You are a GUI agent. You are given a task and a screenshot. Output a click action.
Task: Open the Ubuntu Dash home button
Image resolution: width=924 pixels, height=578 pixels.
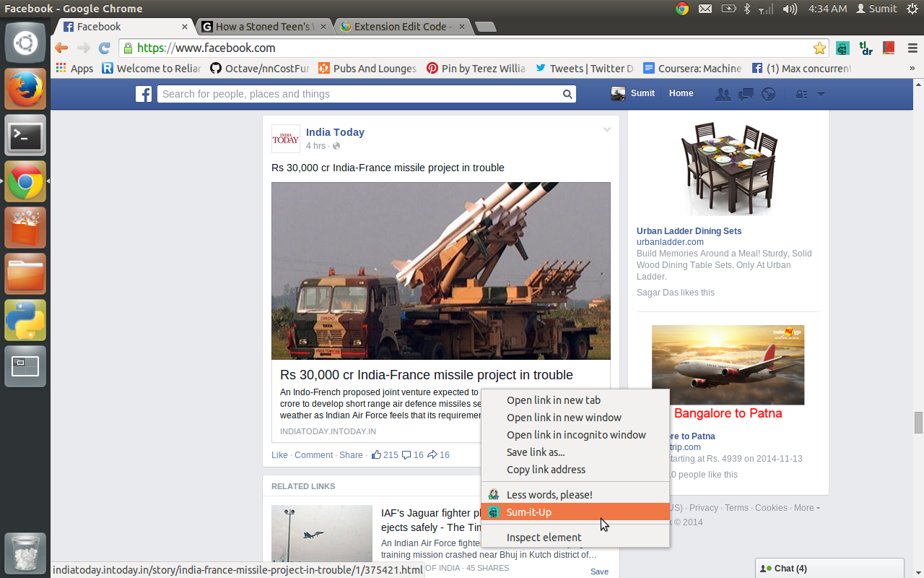click(x=25, y=43)
